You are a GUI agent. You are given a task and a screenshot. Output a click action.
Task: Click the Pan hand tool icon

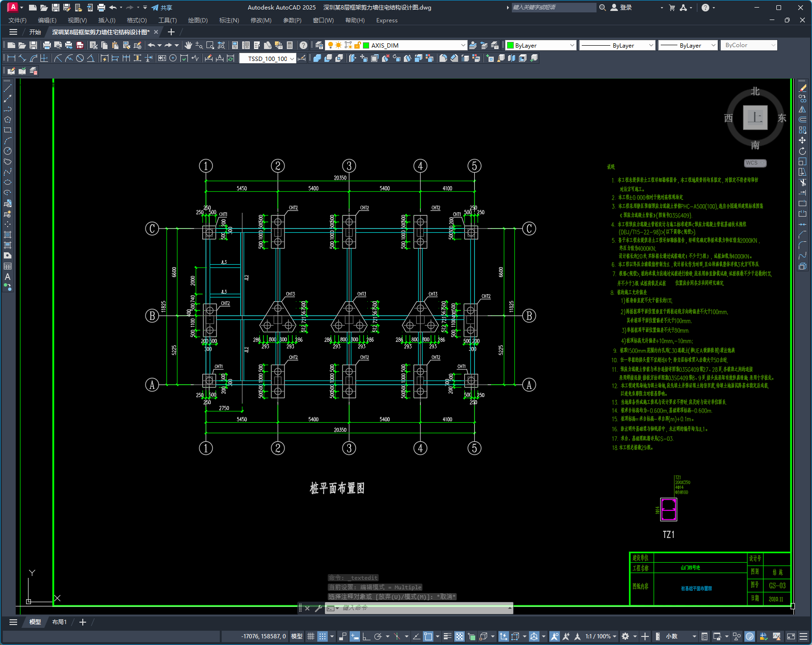click(x=188, y=45)
